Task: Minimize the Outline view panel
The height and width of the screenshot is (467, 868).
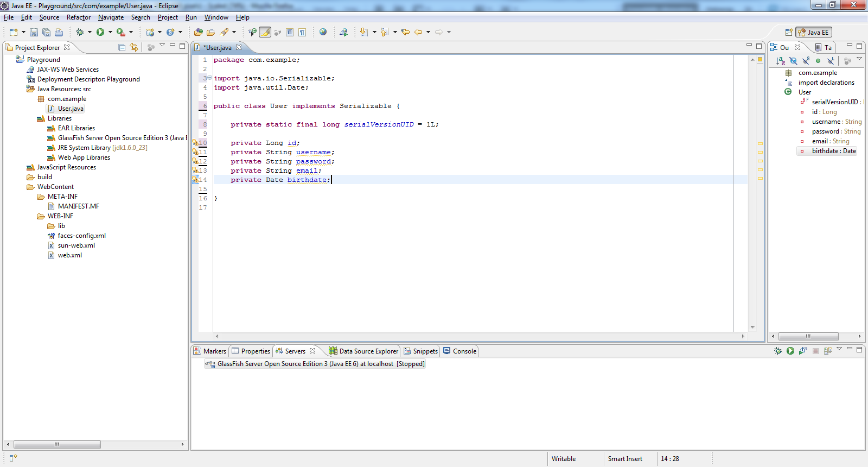Action: tap(850, 45)
